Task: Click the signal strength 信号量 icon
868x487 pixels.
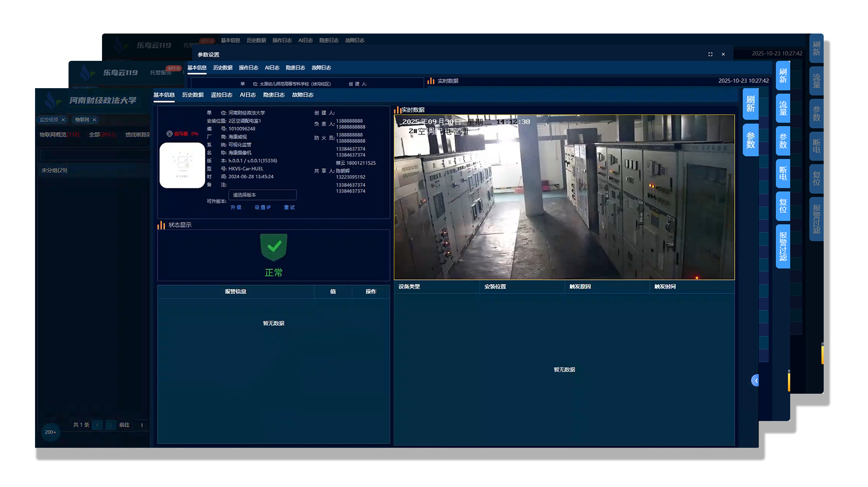Action: point(169,134)
